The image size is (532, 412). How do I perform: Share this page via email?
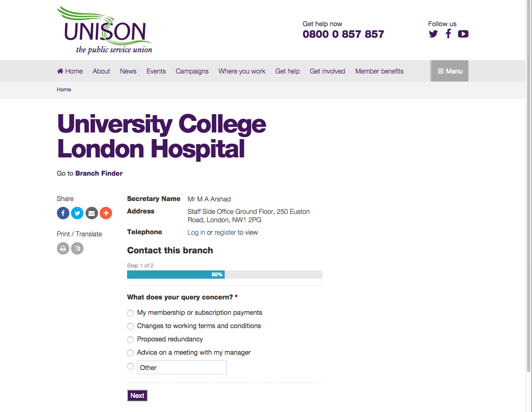point(91,213)
